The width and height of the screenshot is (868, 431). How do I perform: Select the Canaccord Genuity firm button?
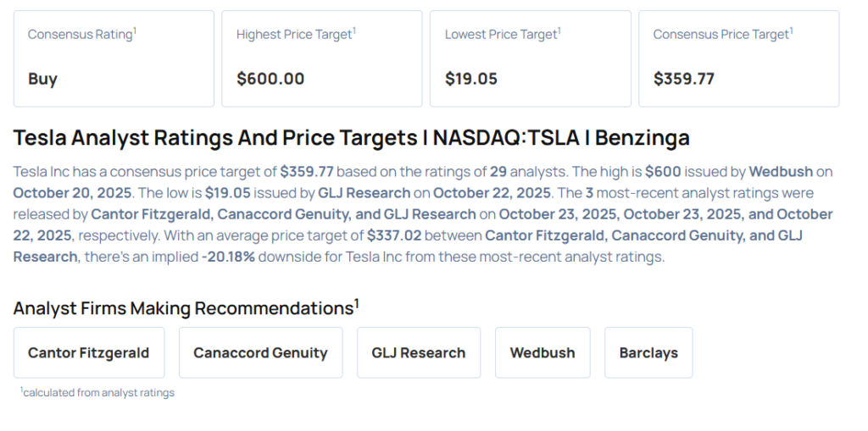click(260, 352)
